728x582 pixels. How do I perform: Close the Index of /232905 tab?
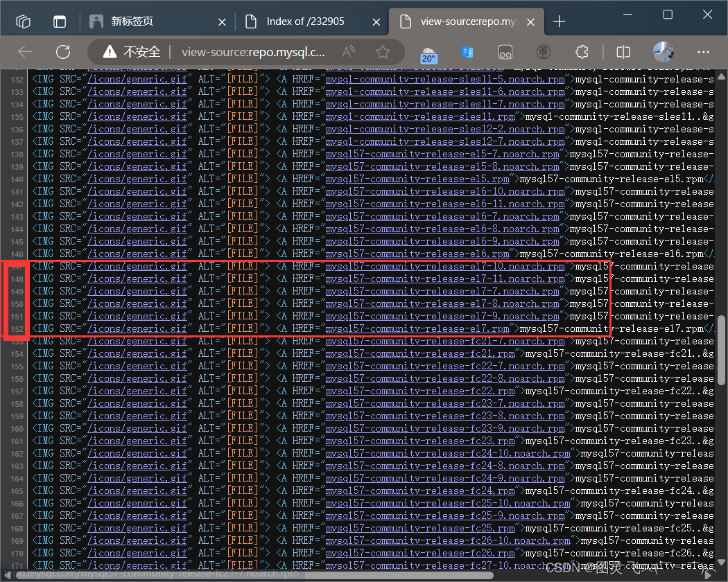coord(376,21)
